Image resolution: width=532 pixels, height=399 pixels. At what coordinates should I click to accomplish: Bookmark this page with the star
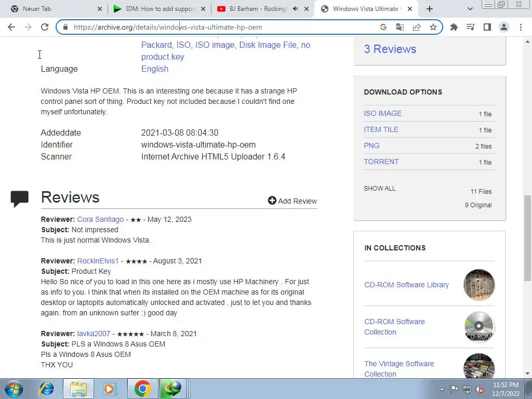pos(433,27)
